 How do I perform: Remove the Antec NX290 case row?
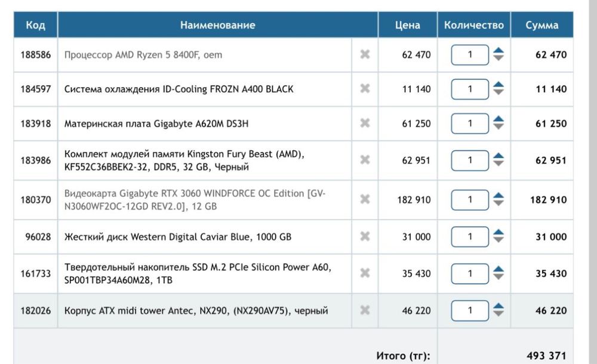[365, 310]
